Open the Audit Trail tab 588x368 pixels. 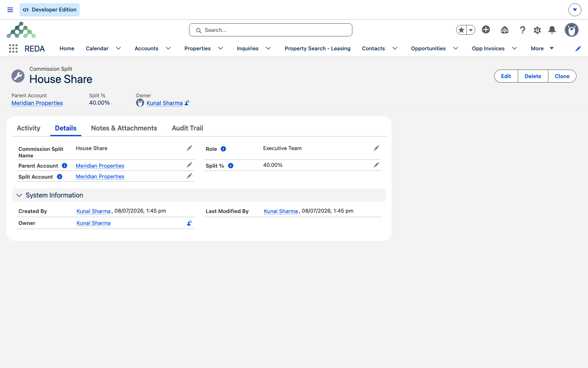187,128
